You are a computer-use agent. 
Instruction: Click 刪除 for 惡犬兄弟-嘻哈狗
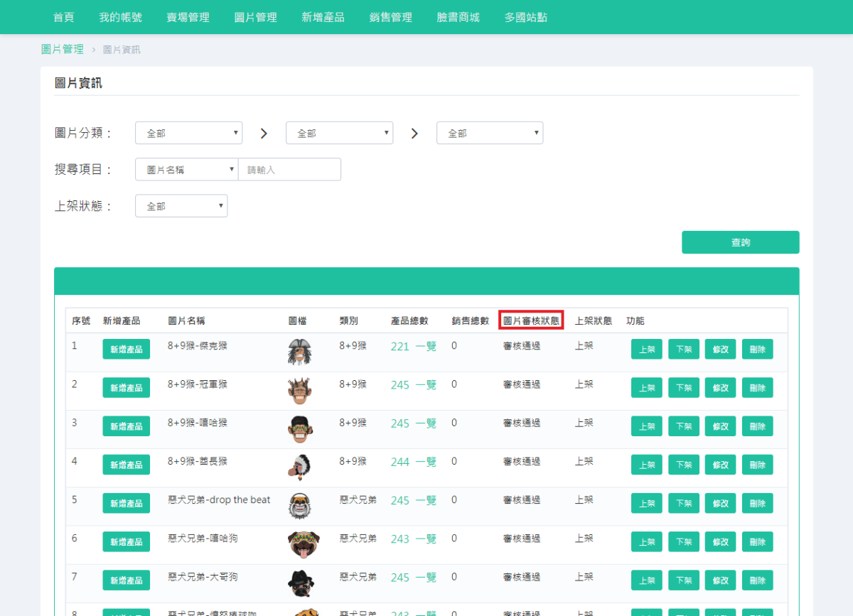[757, 541]
